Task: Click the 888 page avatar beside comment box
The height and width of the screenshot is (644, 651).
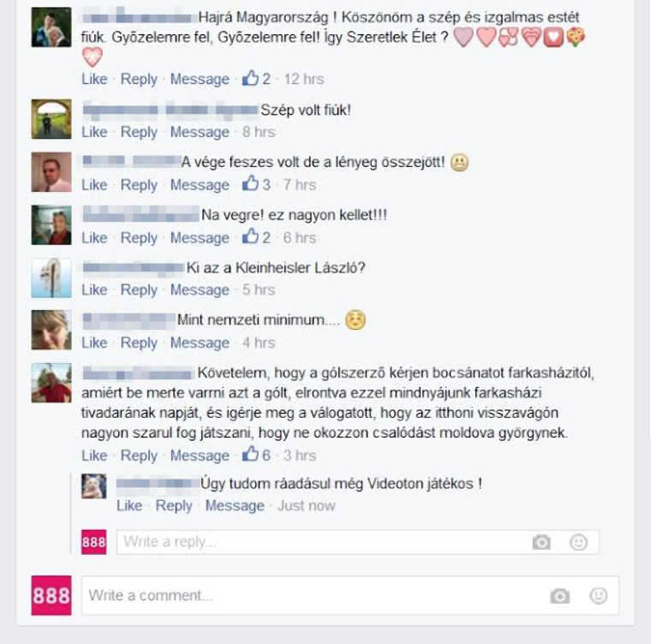Action: (51, 595)
